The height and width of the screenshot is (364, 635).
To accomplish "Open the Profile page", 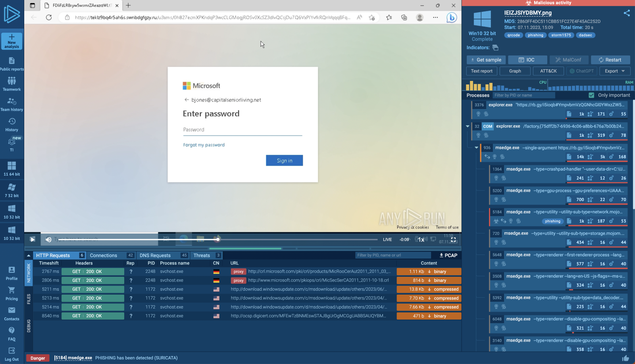I will 12,273.
